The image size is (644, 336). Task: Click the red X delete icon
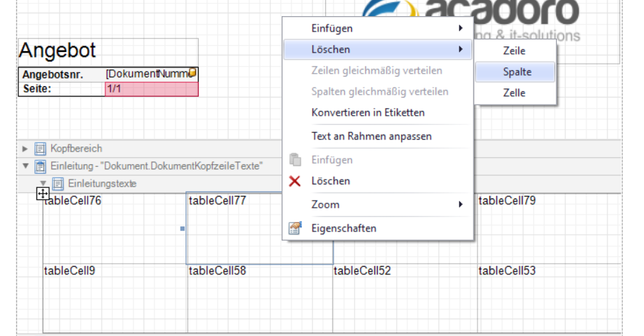pyautogui.click(x=296, y=181)
